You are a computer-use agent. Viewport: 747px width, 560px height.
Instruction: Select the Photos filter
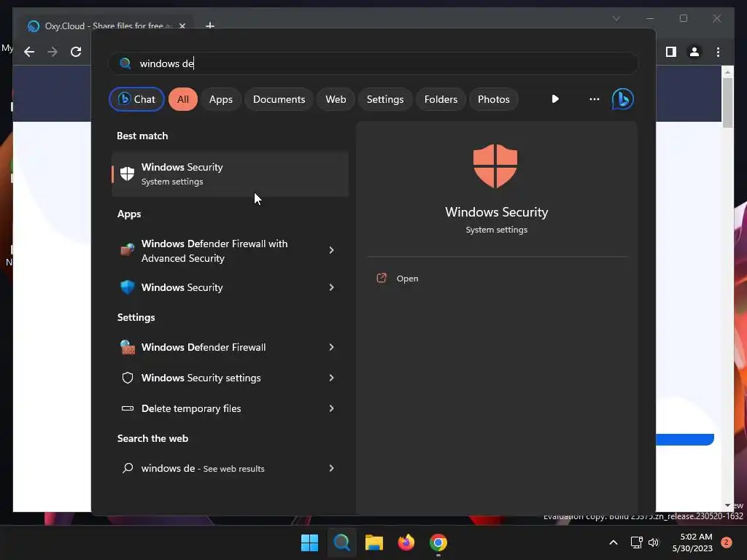click(494, 99)
